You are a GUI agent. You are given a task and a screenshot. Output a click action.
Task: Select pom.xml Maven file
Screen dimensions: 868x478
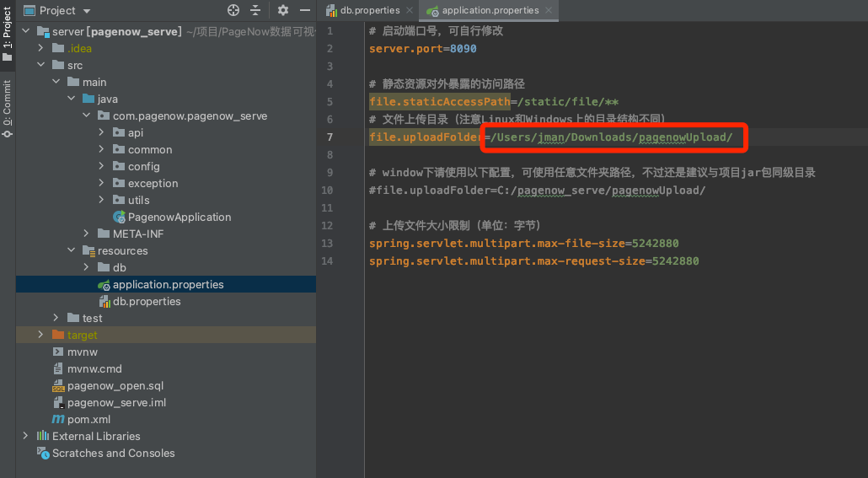click(x=88, y=419)
